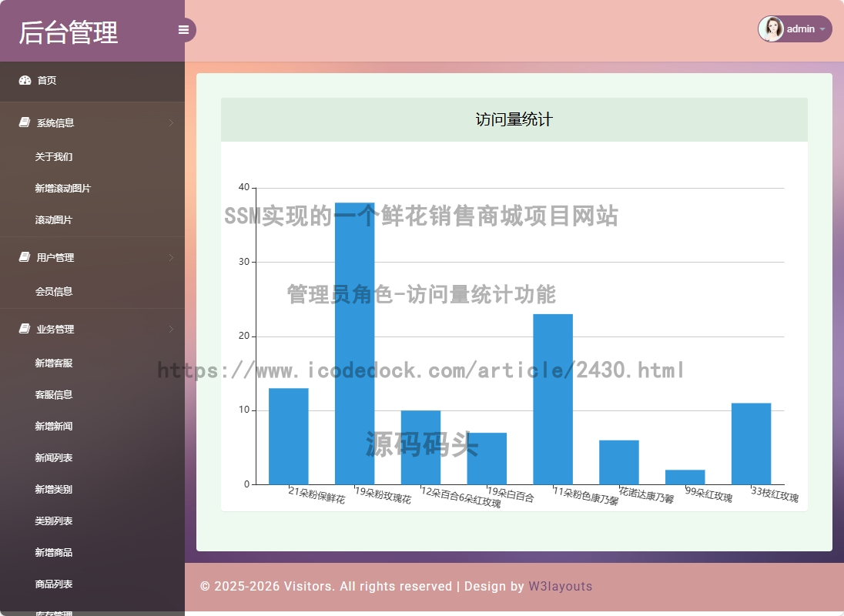Image resolution: width=844 pixels, height=616 pixels.
Task: Click the 21朵粉保鲜花 bar in chart
Action: click(289, 437)
